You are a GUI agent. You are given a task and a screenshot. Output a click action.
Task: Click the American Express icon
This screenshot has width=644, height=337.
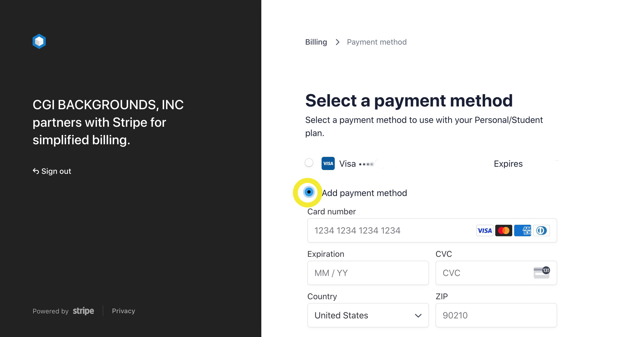[522, 231]
